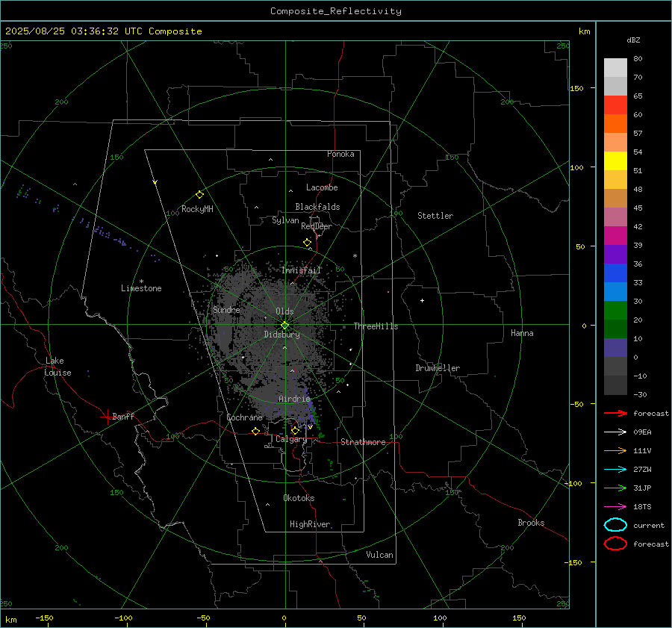Pick the bright green 20-30 dBZ swatch

[x=615, y=311]
